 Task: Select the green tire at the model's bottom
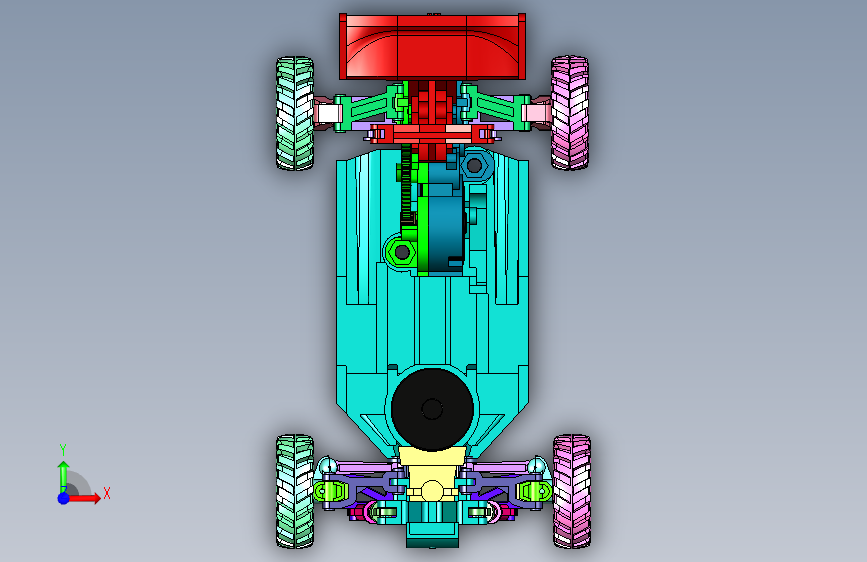tap(295, 491)
